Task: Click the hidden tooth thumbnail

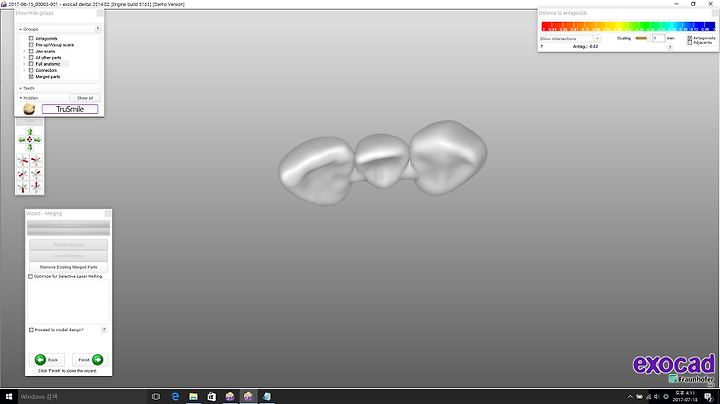Action: pos(29,109)
